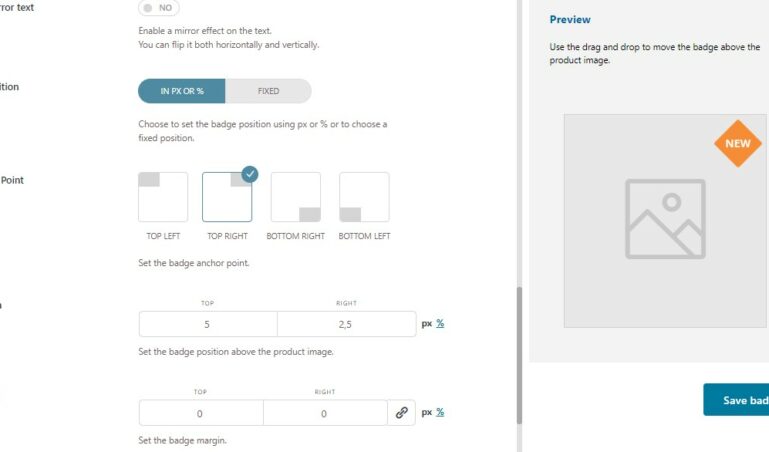Screen dimensions: 769x452
Task: Click the blue checkmark on Top Right anchor
Action: coord(250,174)
